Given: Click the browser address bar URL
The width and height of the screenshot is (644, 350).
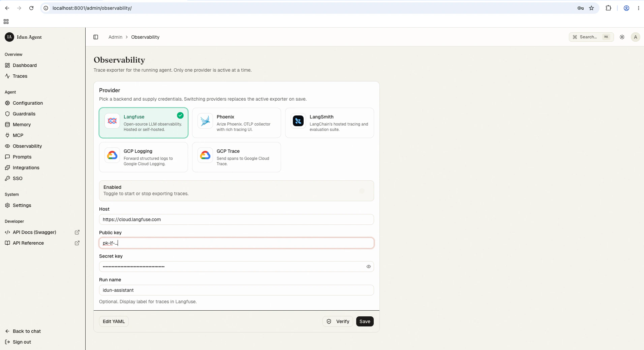Looking at the screenshot, I should [x=92, y=8].
